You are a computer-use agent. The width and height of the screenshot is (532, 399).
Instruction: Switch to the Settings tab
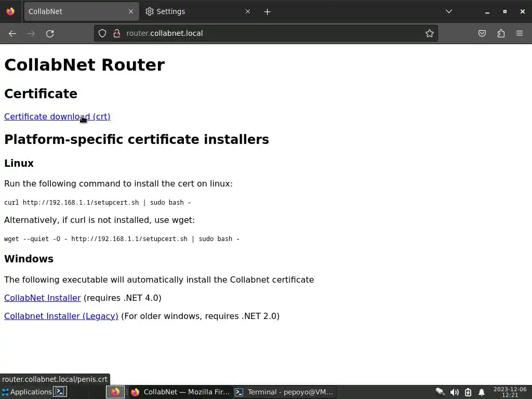(x=197, y=11)
